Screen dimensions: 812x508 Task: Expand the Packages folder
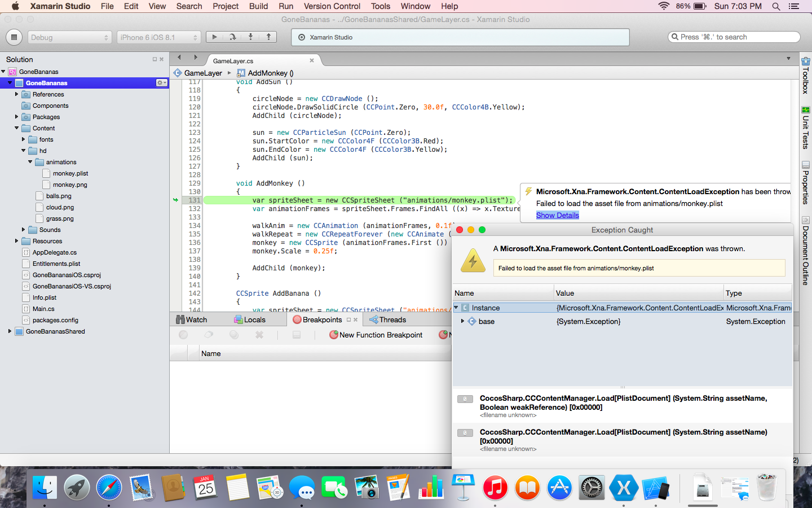click(x=17, y=117)
